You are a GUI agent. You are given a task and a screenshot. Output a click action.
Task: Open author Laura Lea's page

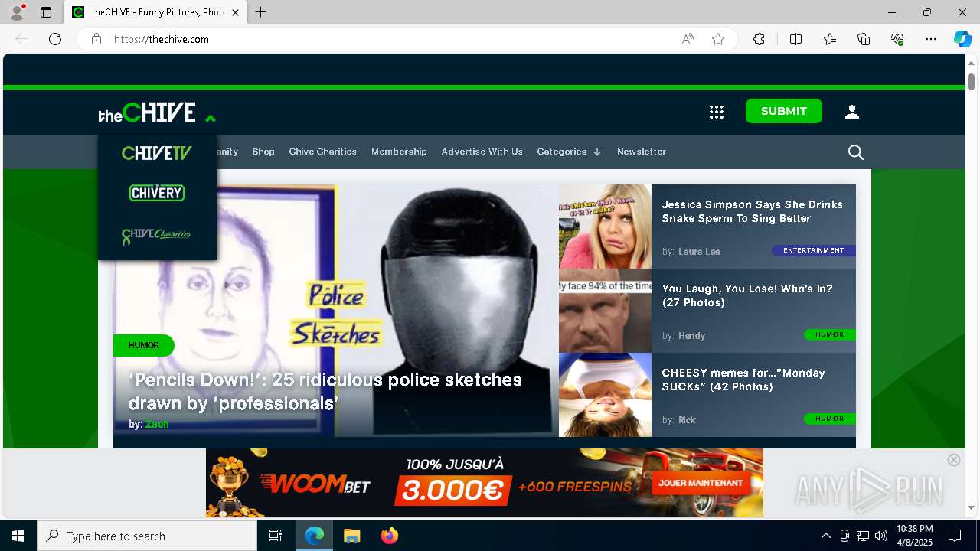click(x=699, y=252)
